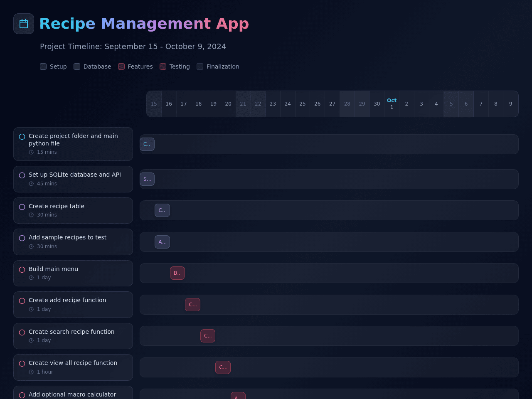Select weekend day 21 in the timeline

pyautogui.click(x=243, y=104)
